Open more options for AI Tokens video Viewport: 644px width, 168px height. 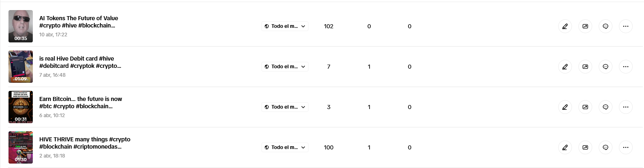tap(626, 26)
